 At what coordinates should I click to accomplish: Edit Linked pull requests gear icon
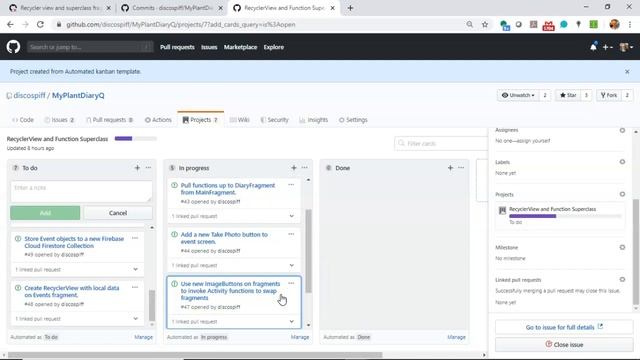(622, 280)
